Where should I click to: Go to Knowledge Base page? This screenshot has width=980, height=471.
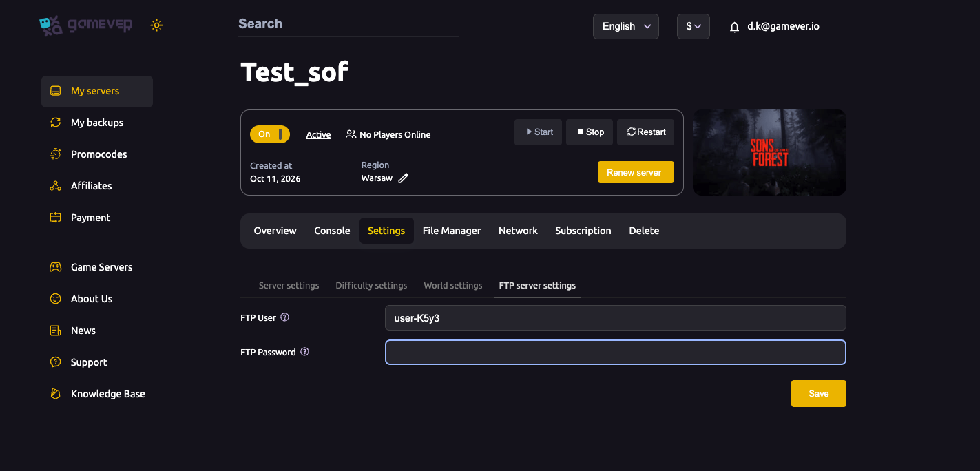(x=108, y=394)
